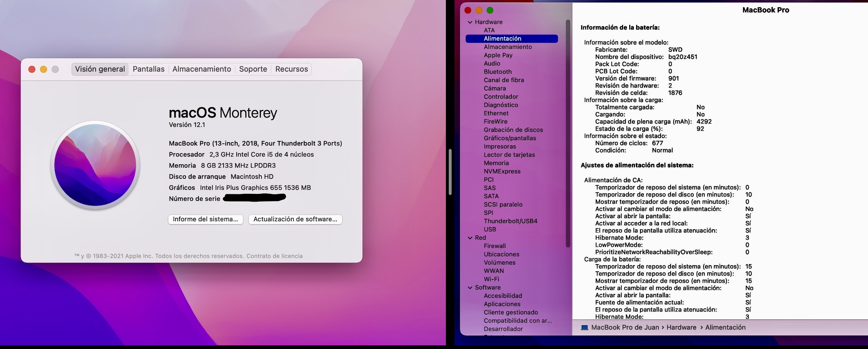The image size is (868, 349).
Task: Minimize the About This Mac window
Action: [x=44, y=69]
